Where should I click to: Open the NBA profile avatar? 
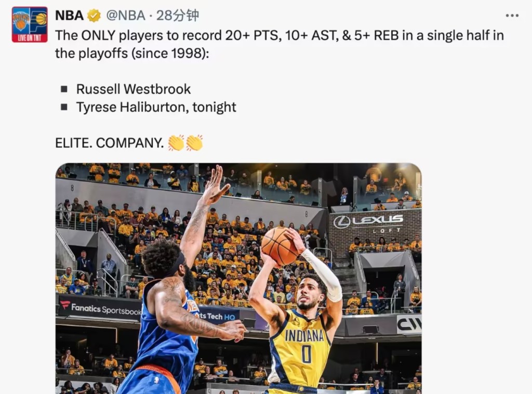click(30, 24)
